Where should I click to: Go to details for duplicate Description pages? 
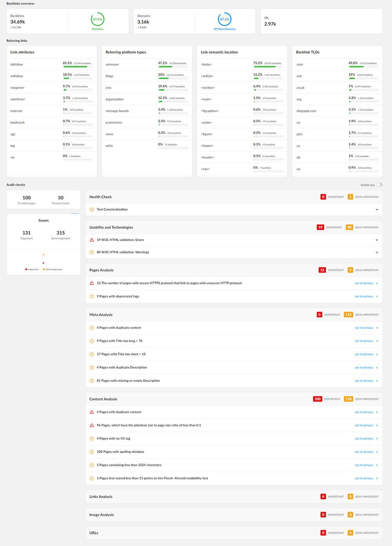click(x=366, y=368)
